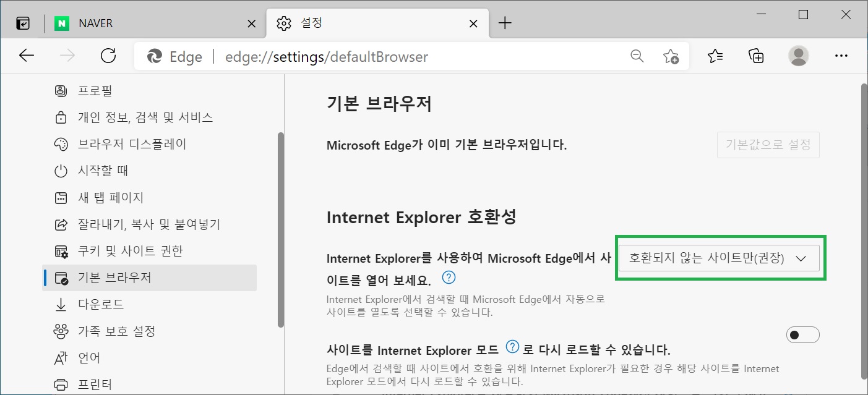Add this page to favorites star icon
The height and width of the screenshot is (395, 868).
click(x=671, y=56)
